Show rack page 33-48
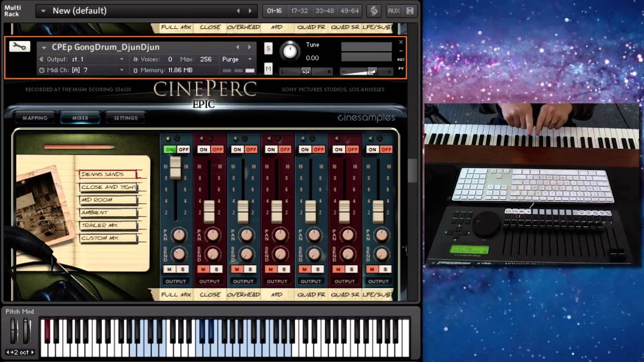 pyautogui.click(x=325, y=11)
